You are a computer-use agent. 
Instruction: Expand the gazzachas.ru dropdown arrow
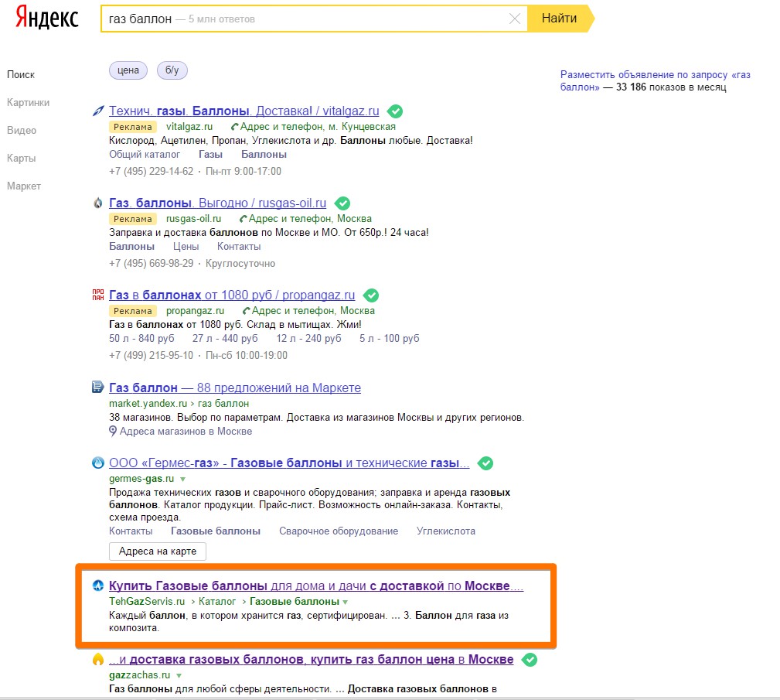[179, 675]
